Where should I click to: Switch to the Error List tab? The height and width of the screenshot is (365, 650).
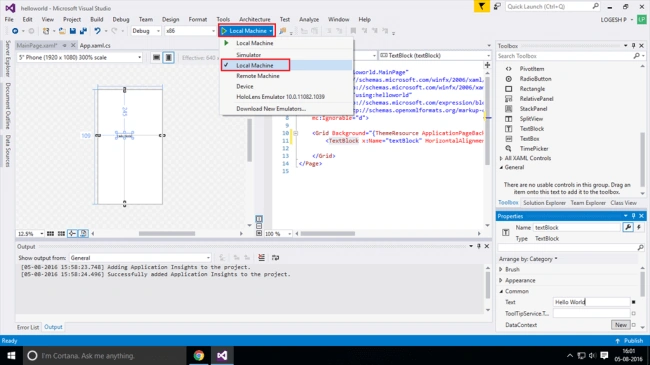point(28,327)
